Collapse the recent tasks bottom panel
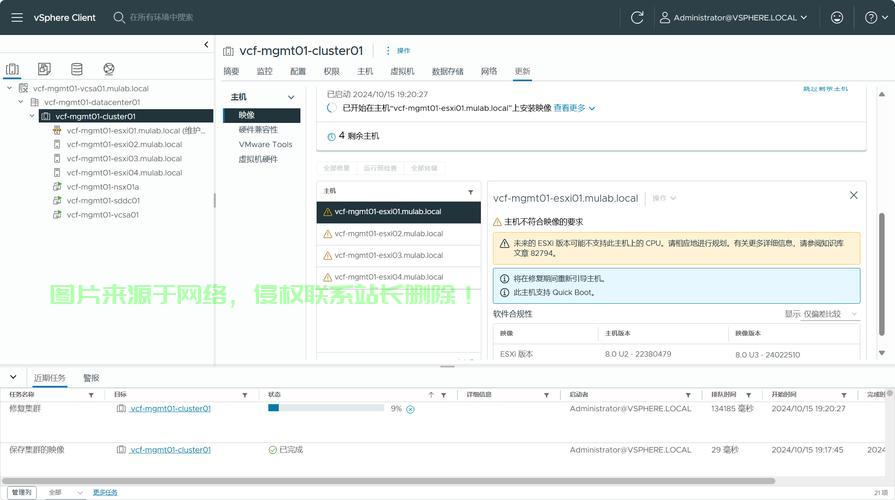This screenshot has width=895, height=500. tap(13, 377)
